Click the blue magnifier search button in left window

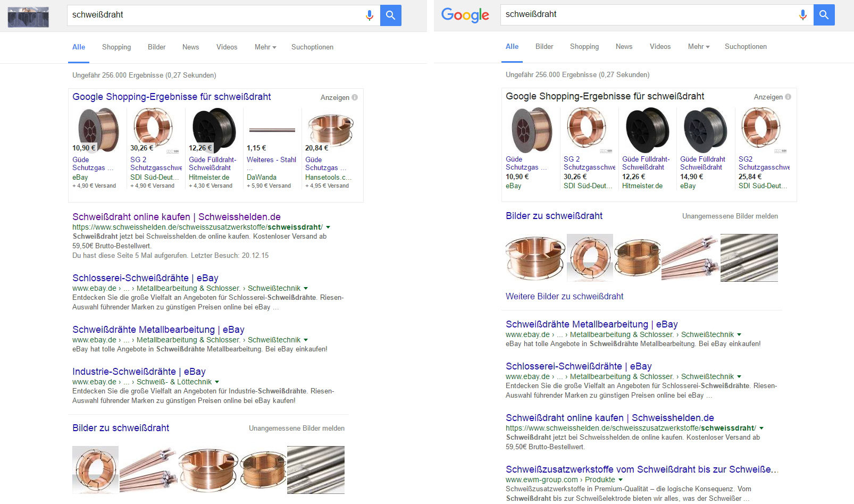click(391, 15)
